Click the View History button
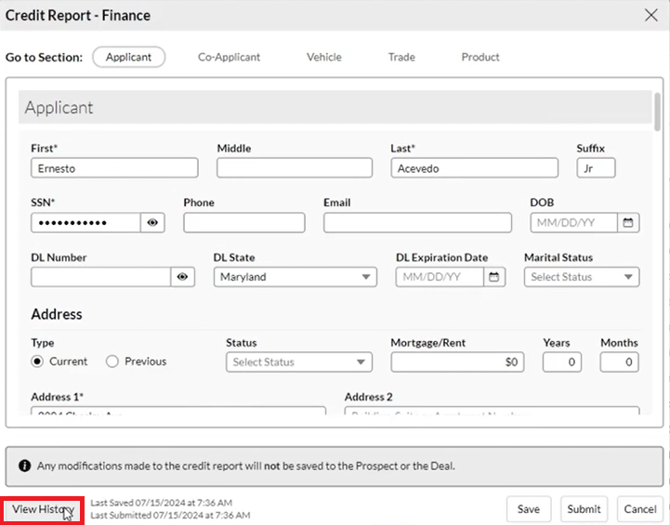 tap(41, 509)
